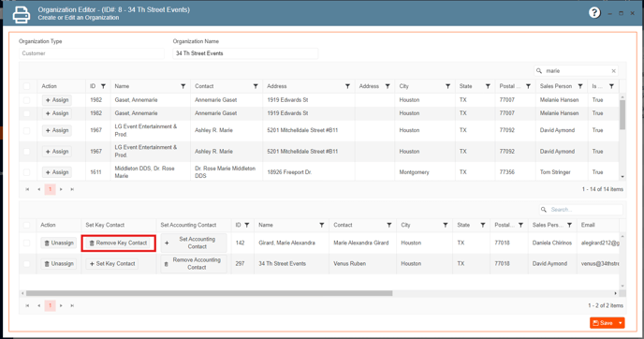
Task: Filter the upper grid Contact column
Action: point(256,86)
